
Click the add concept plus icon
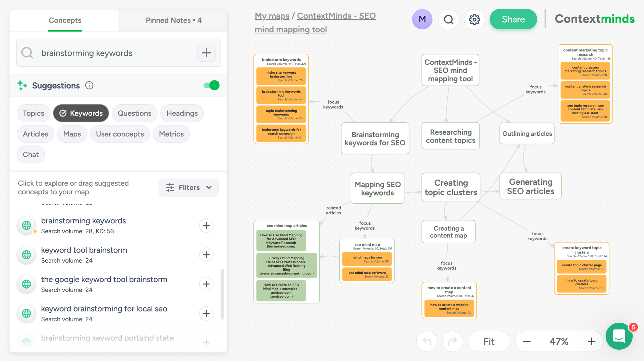coord(206,53)
